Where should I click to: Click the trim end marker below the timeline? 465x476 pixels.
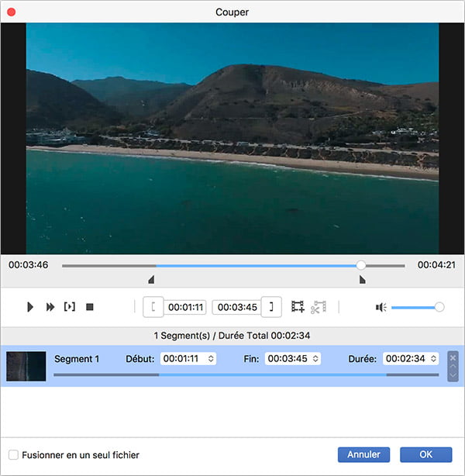click(362, 280)
